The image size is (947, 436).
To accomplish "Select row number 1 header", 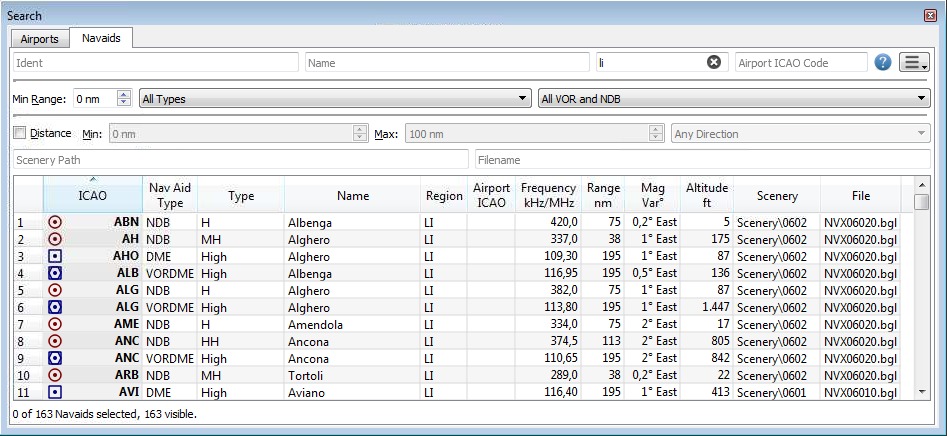I will [x=28, y=222].
